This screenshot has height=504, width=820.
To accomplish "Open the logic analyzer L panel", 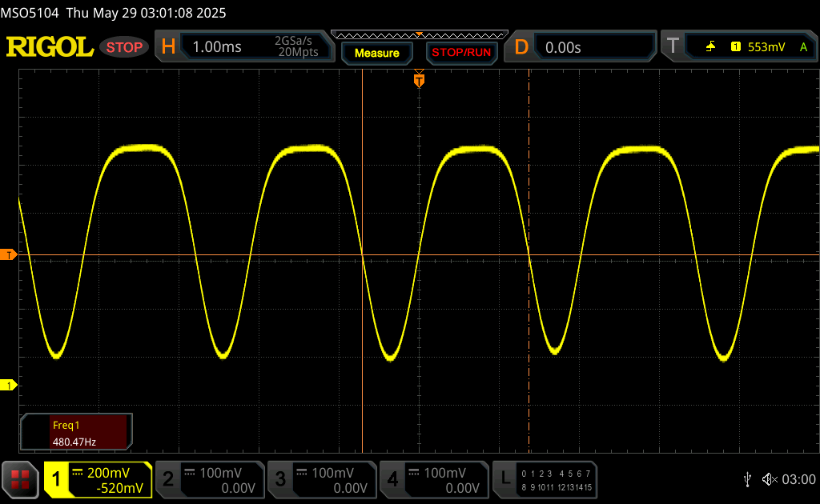I will [504, 479].
